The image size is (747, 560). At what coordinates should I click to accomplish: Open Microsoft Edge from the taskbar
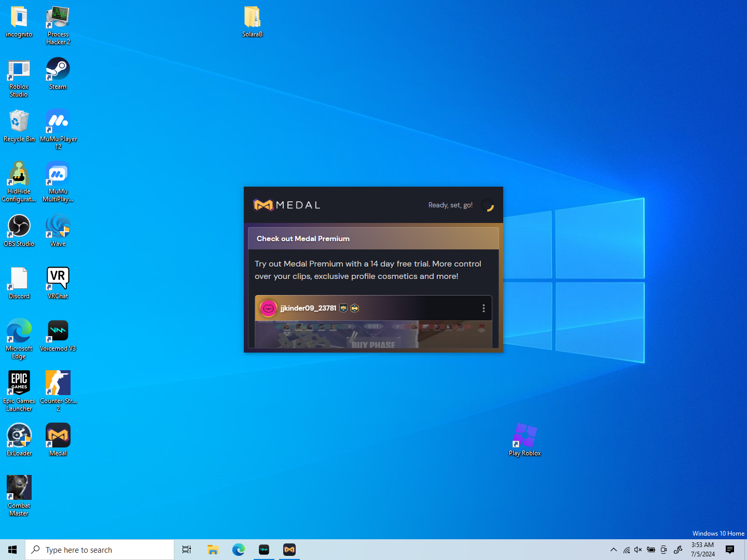pos(239,550)
